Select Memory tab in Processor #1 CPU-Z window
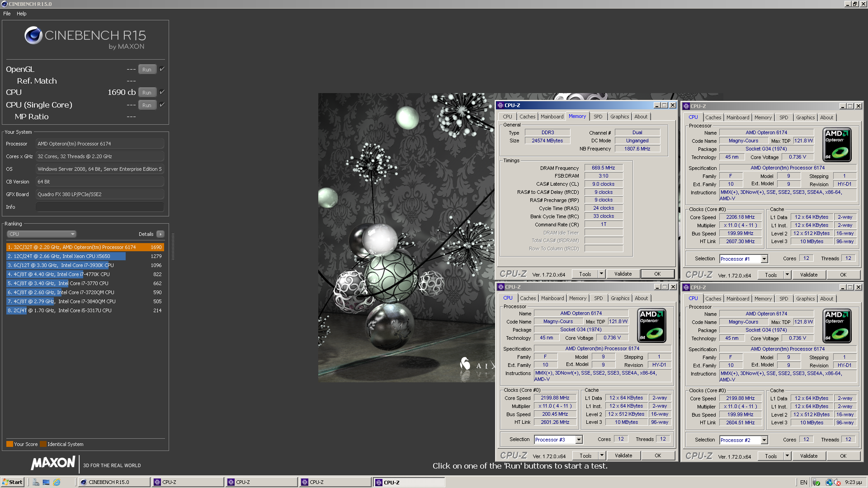 point(763,117)
